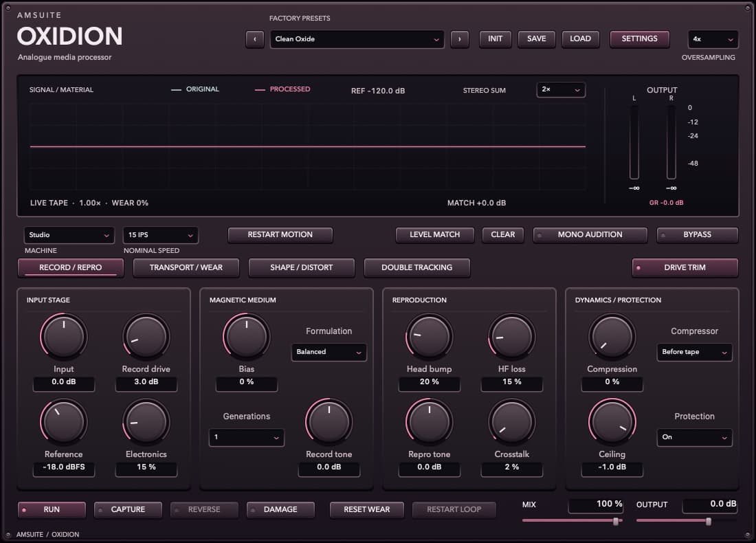
Task: Click the OUTPUT 0.0 dB value field
Action: click(x=710, y=505)
